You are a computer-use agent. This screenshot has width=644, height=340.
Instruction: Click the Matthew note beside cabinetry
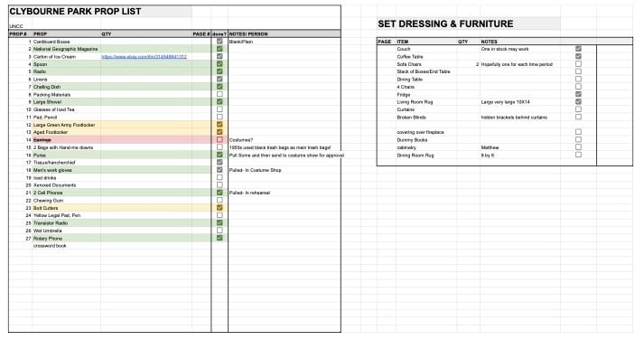point(490,147)
